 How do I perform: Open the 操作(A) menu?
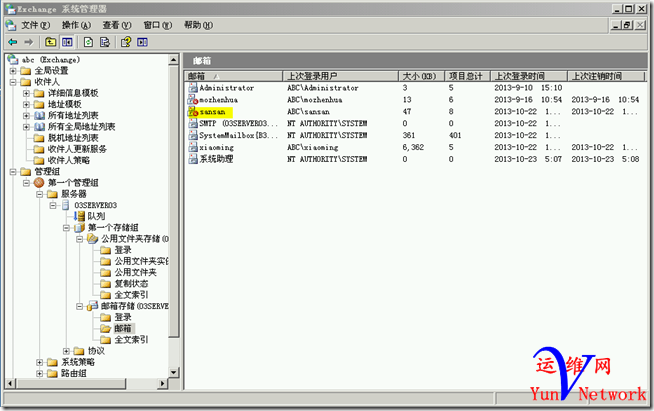(76, 25)
